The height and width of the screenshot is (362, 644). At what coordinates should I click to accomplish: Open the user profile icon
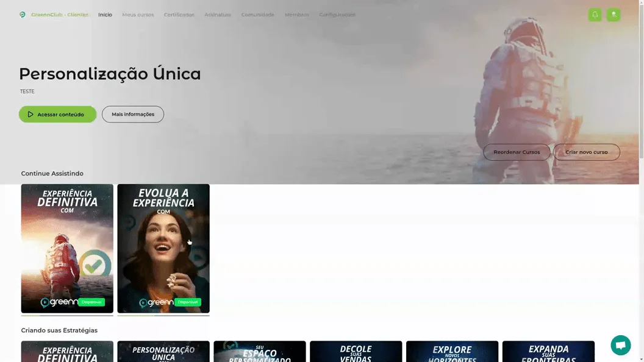pyautogui.click(x=614, y=15)
